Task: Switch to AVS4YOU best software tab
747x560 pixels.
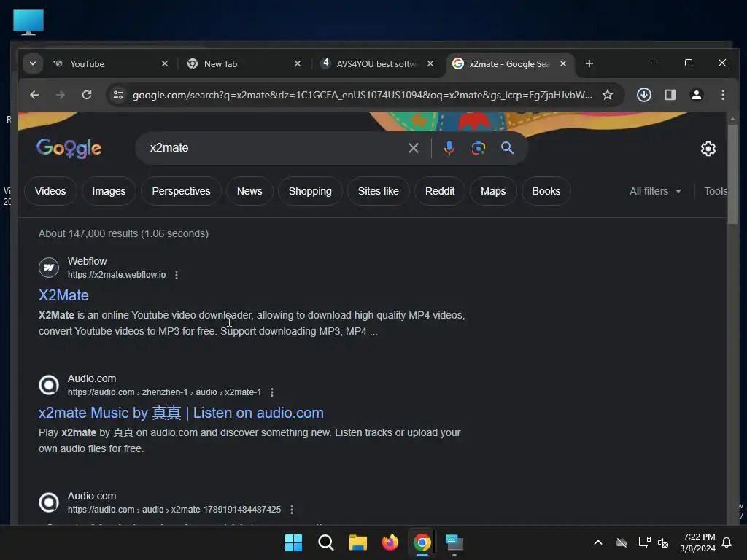Action: pos(376,63)
